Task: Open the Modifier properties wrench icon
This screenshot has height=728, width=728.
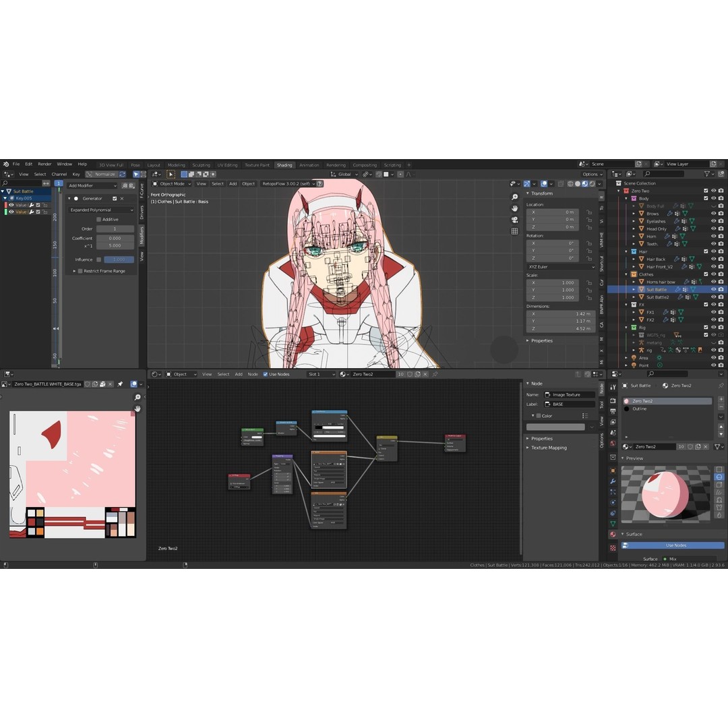Action: point(613,481)
